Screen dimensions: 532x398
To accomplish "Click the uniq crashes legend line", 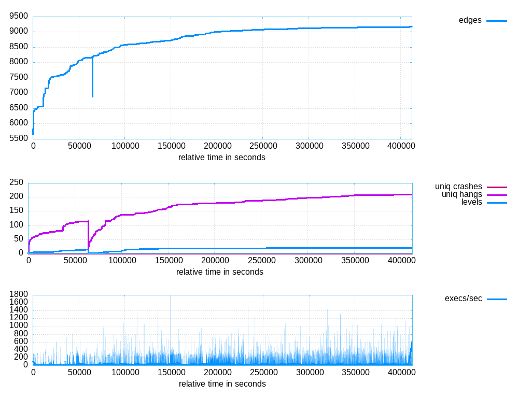I will coord(497,187).
